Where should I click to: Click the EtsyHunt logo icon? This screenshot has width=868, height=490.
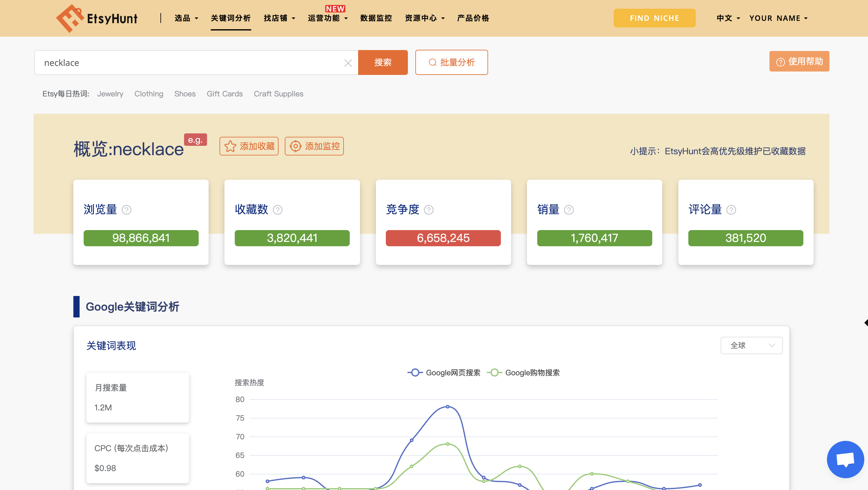(70, 18)
